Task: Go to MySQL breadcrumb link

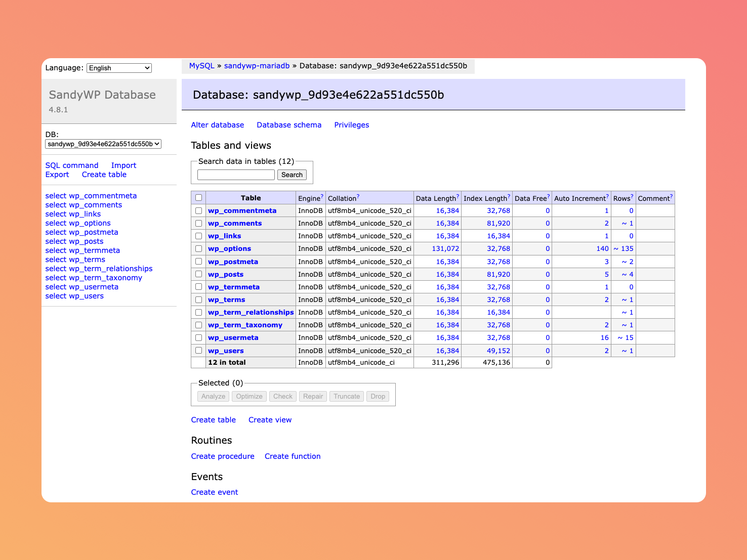Action: coord(202,66)
